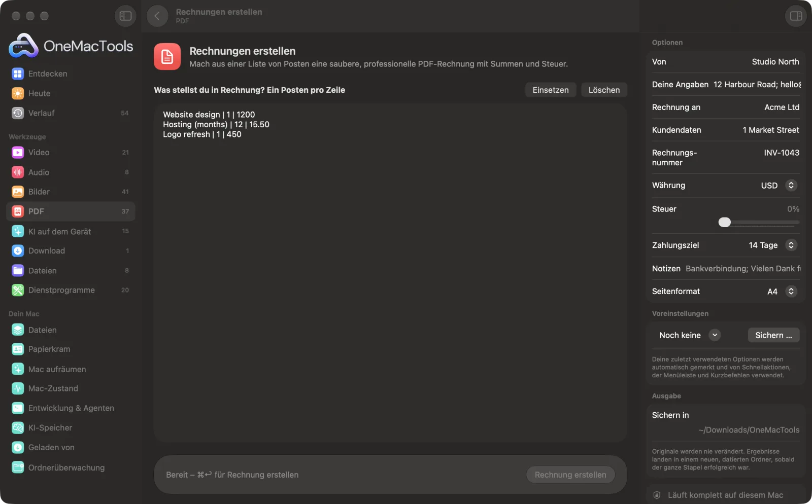Image resolution: width=812 pixels, height=504 pixels.
Task: Open KI auf dem Gerät tools
Action: tap(71, 232)
